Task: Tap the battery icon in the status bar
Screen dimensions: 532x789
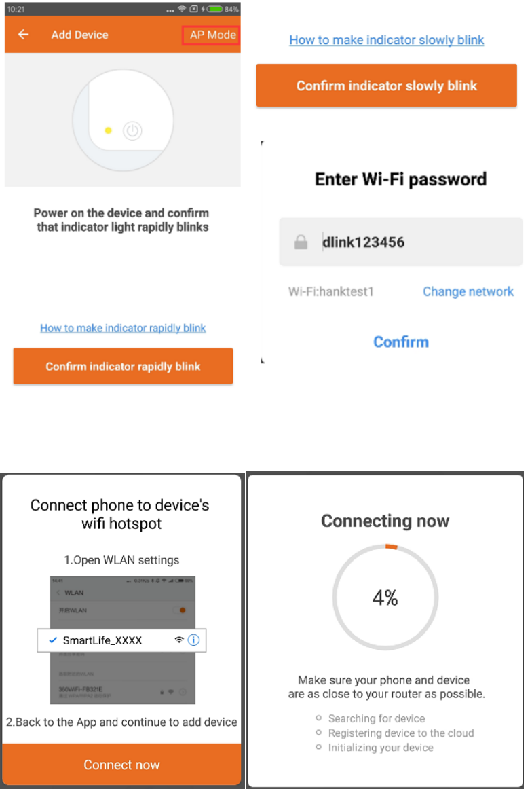Action: pos(214,9)
